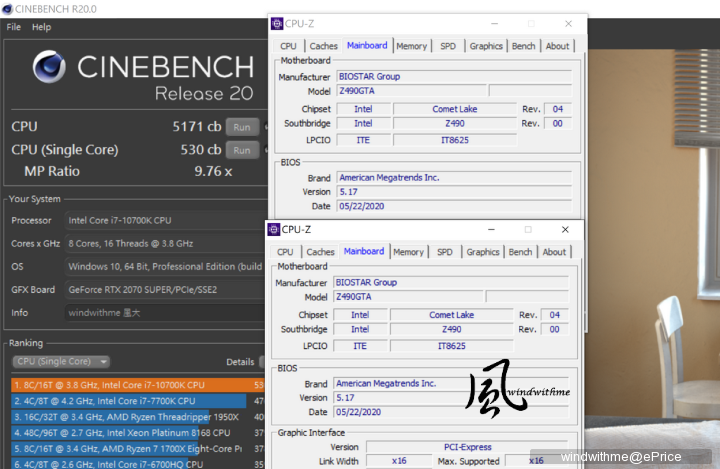Minimize the front CPU-Z window
This screenshot has height=469, width=720.
(491, 229)
